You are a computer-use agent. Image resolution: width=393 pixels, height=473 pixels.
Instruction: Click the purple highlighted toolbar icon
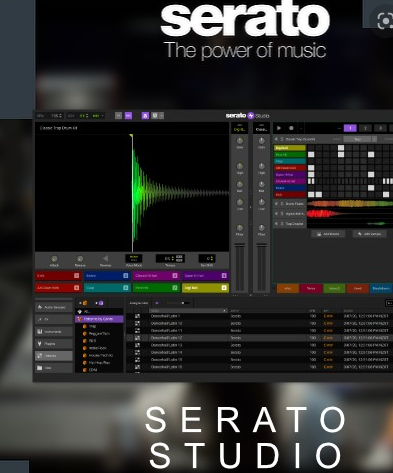[145, 116]
